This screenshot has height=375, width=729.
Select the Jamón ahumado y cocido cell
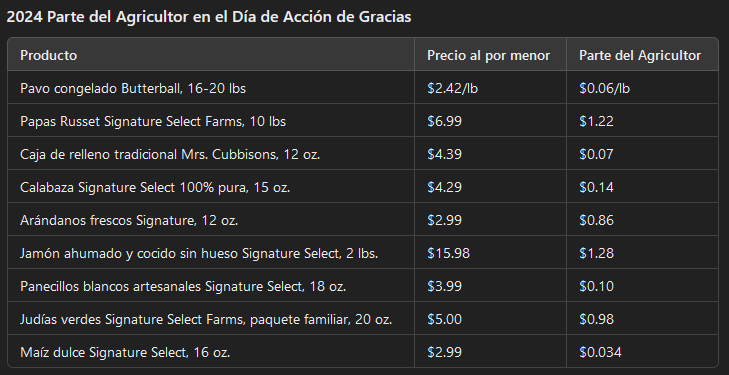[x=211, y=252]
